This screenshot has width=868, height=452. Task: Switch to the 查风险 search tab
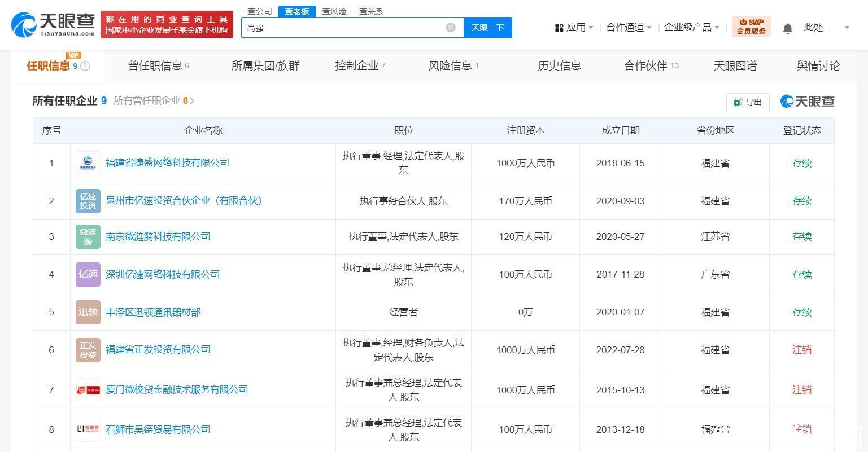[334, 11]
